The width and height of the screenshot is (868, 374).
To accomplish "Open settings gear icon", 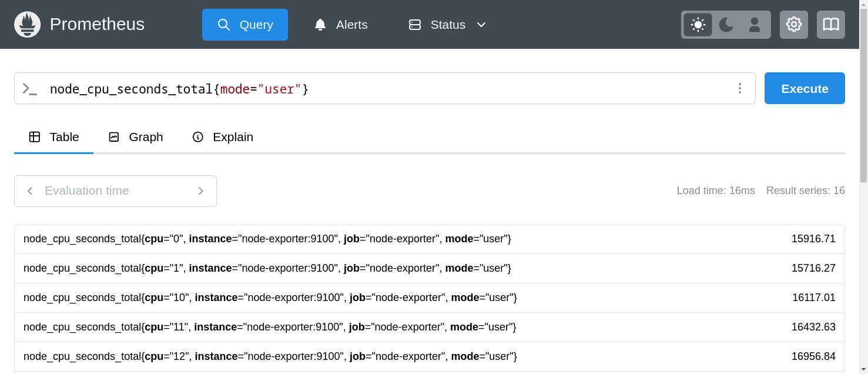I will (794, 25).
